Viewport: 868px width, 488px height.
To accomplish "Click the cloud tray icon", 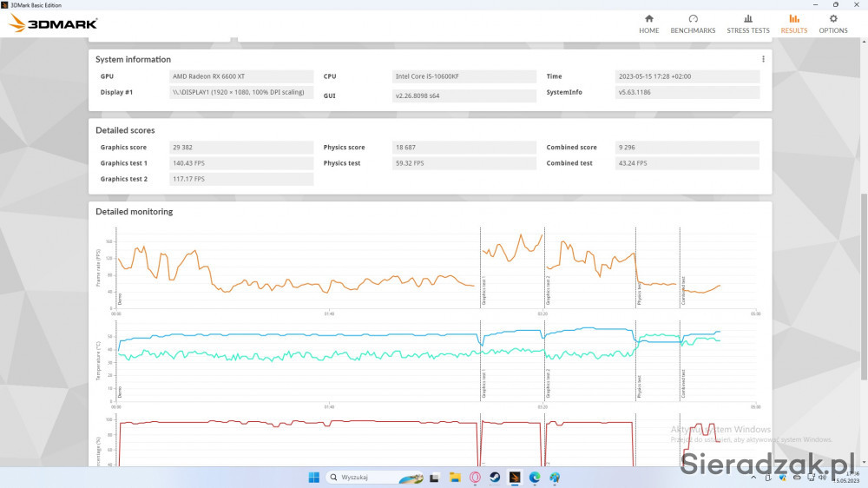I will tap(797, 478).
